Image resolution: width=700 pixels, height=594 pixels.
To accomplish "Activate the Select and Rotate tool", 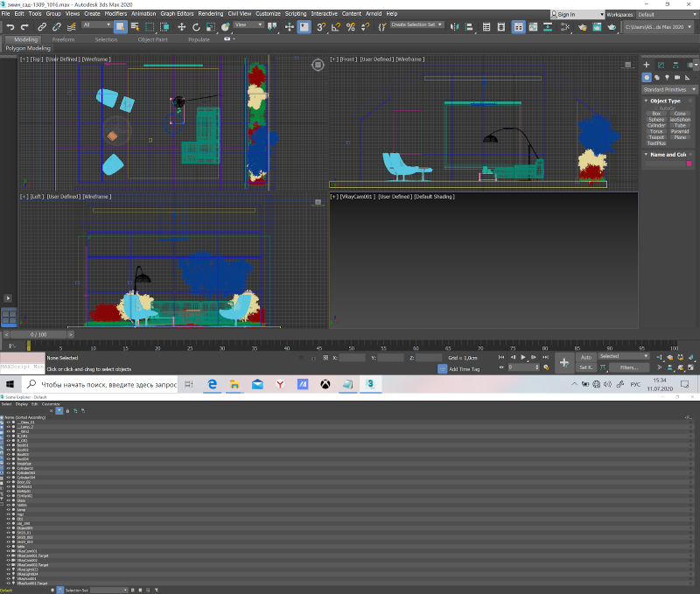I will click(x=196, y=27).
